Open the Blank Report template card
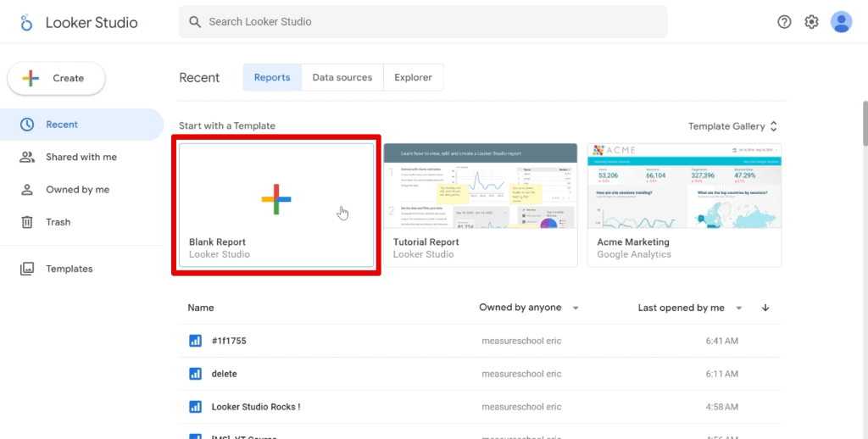Image resolution: width=868 pixels, height=439 pixels. (x=276, y=205)
